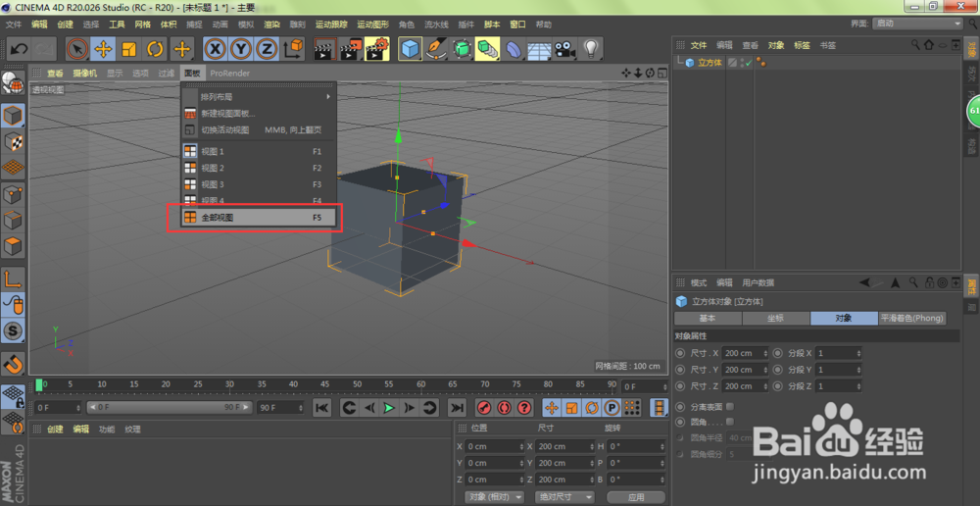
Task: Go to timeline end button
Action: click(458, 408)
